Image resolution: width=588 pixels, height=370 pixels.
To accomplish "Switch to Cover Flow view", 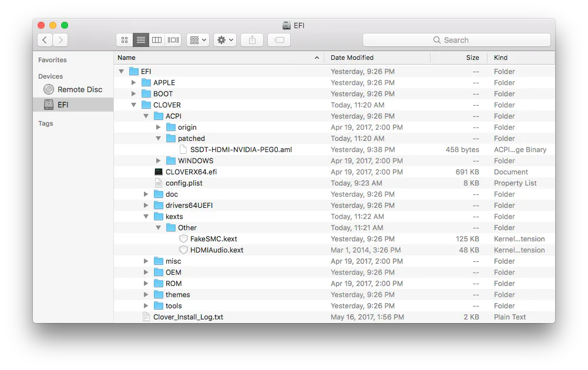I will pyautogui.click(x=173, y=40).
